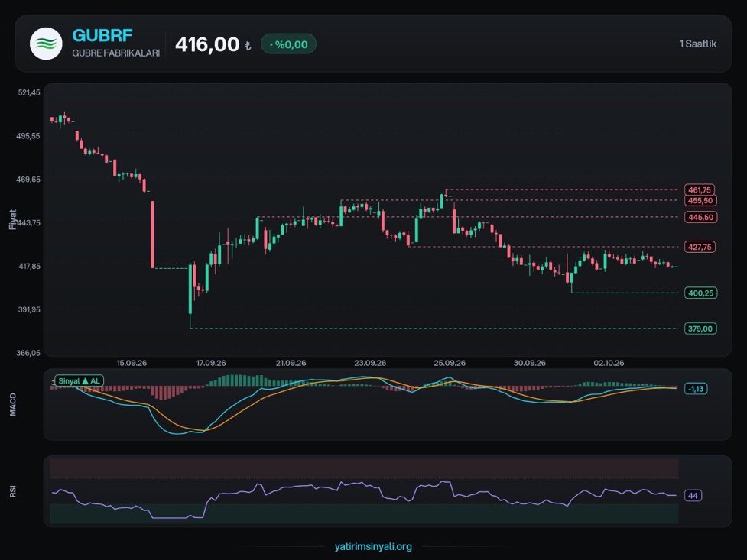Click the 416,00 current price

(207, 44)
